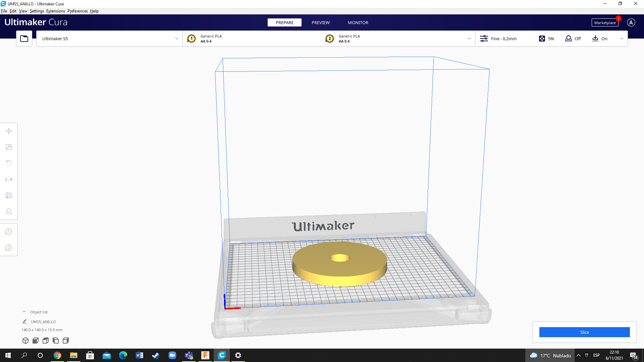The width and height of the screenshot is (644, 362).
Task: Switch to the PREVIEW stage
Action: (321, 22)
